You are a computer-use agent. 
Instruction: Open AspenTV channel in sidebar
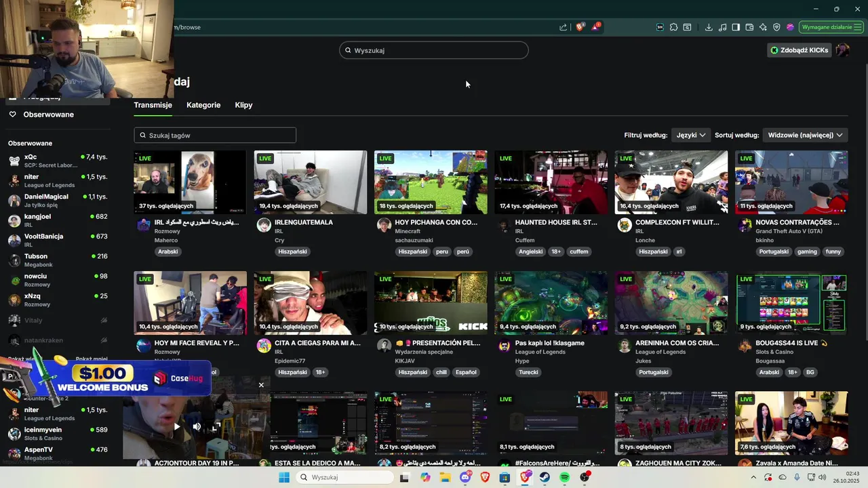coord(58,453)
